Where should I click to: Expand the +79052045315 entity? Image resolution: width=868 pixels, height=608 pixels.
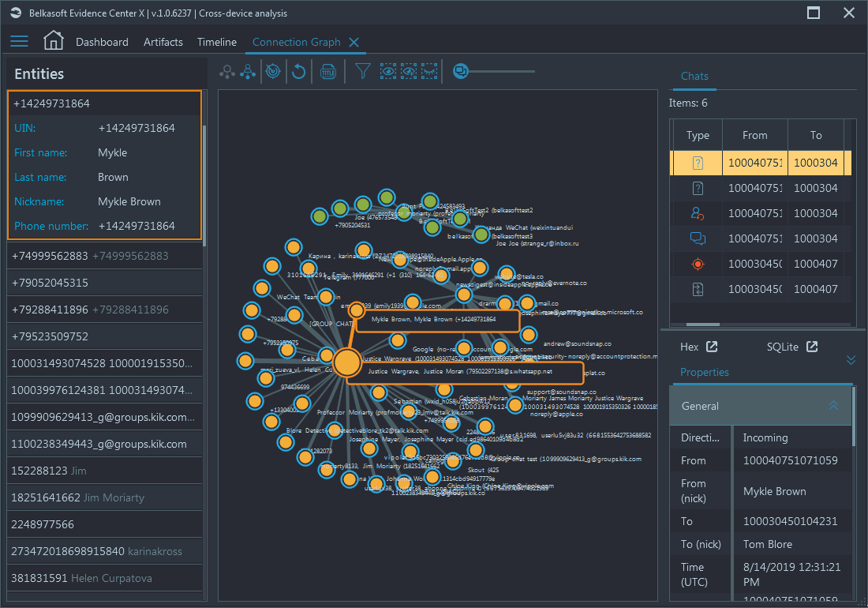tap(104, 283)
